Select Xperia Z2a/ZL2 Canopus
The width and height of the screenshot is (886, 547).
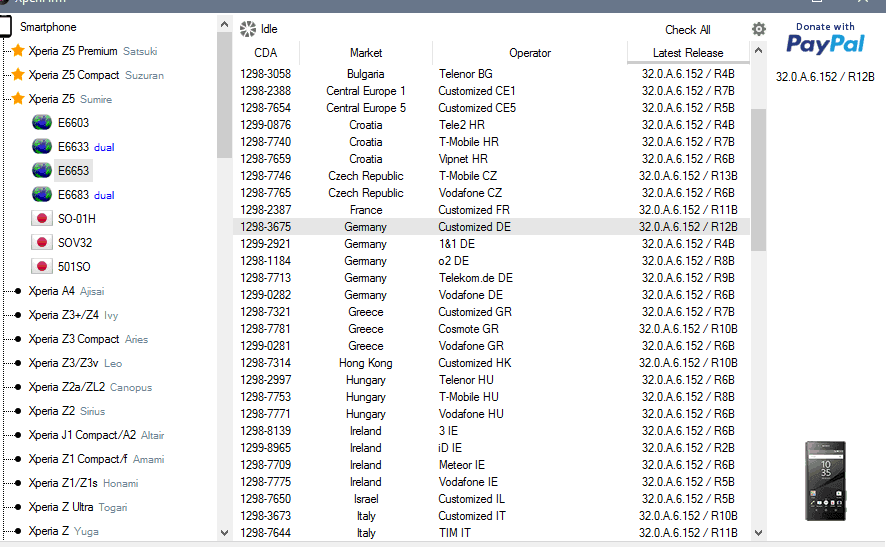pyautogui.click(x=90, y=387)
